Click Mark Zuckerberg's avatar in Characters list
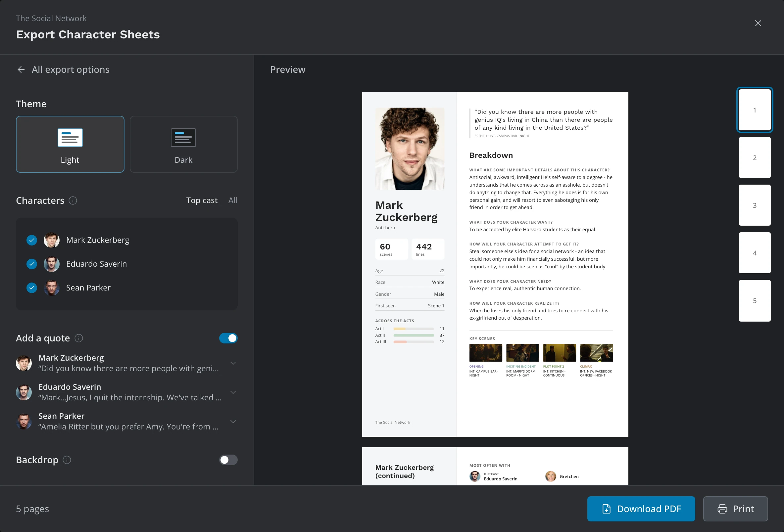This screenshot has width=784, height=532. point(52,240)
